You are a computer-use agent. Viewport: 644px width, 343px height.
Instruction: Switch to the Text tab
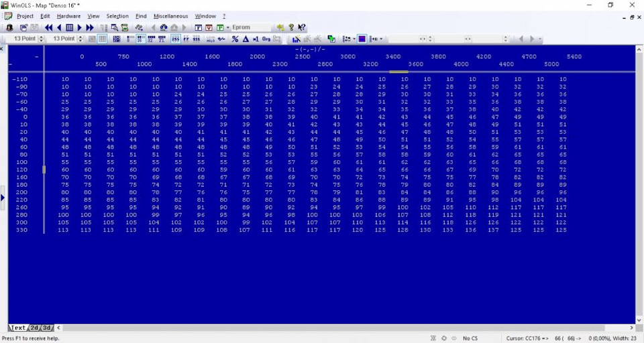(x=18, y=328)
